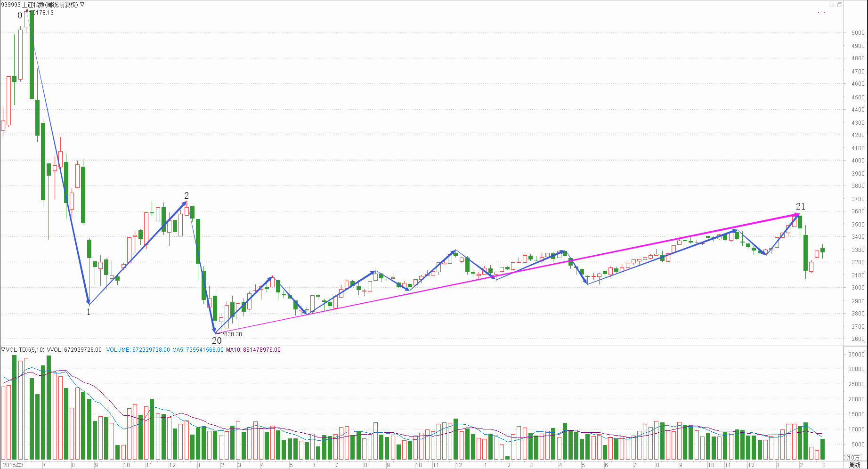Screen dimensions: 868x469
Task: Click the 2015年6 date axis label
Action: coord(13,465)
